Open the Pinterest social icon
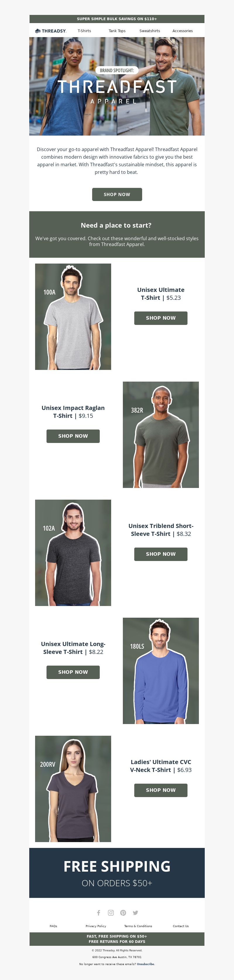234x980 pixels. click(x=123, y=913)
